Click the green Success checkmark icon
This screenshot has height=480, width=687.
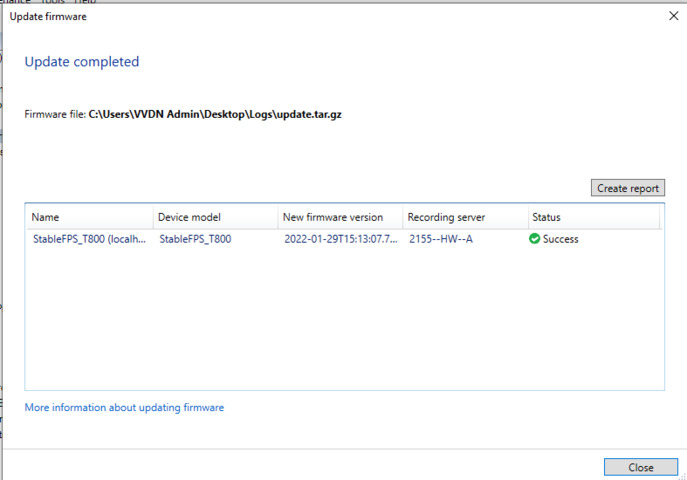(x=535, y=239)
